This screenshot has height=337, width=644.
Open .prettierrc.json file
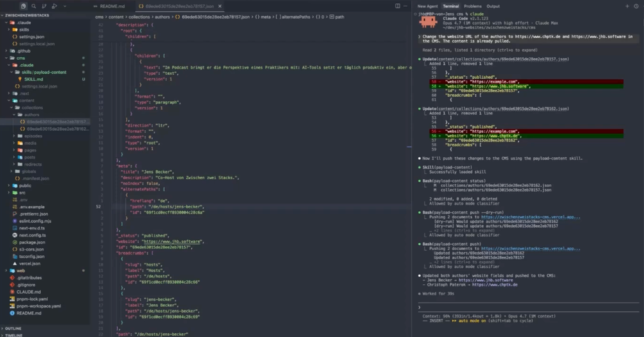[33, 214]
